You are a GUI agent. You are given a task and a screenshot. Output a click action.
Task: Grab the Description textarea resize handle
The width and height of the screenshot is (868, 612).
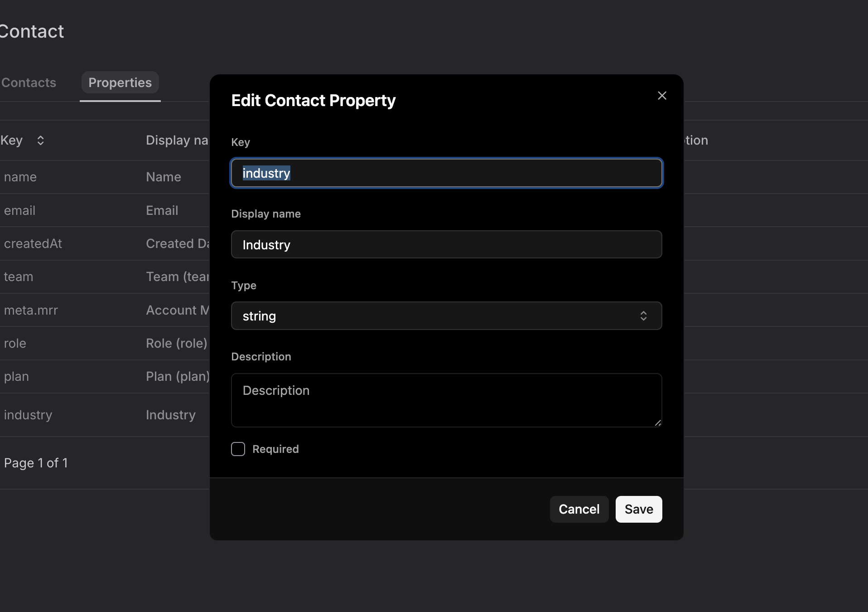[x=658, y=423]
